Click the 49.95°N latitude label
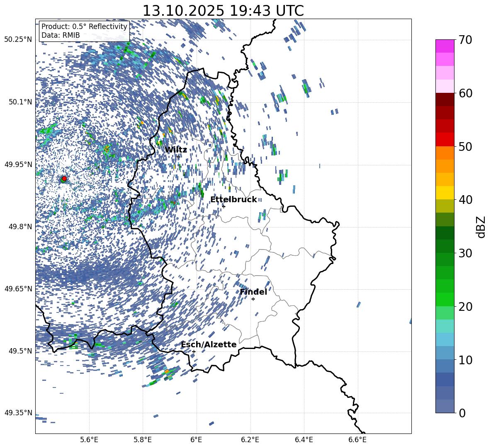Screen dimensions: 491x448 18,164
